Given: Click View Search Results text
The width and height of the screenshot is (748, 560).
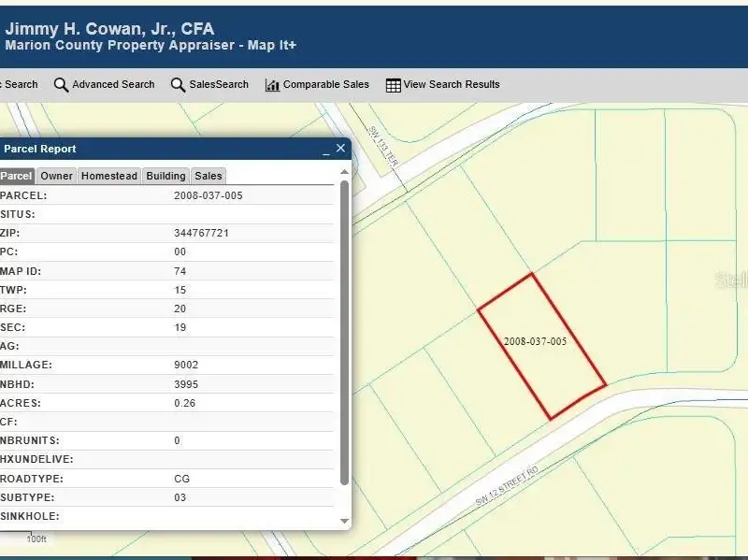Looking at the screenshot, I should (x=452, y=84).
